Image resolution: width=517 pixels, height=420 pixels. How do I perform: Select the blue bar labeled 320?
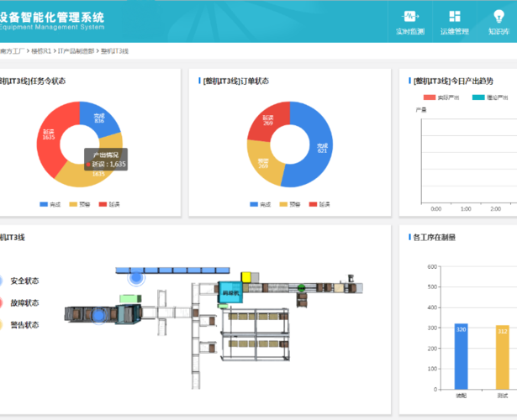coord(461,356)
